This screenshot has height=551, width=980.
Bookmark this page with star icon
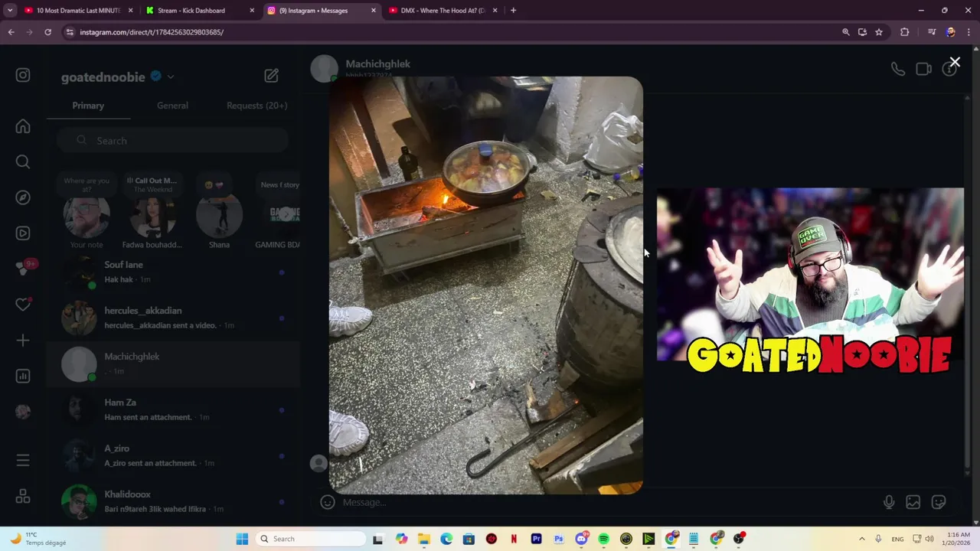click(879, 32)
